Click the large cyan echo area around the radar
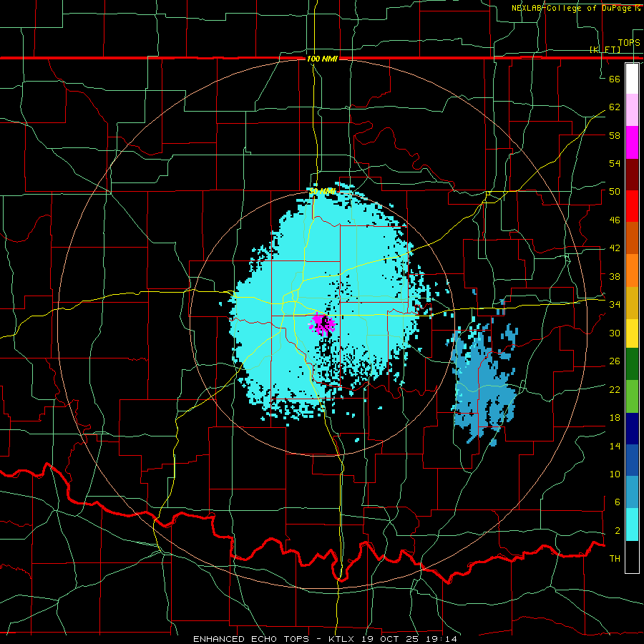644x644 pixels. [324, 304]
